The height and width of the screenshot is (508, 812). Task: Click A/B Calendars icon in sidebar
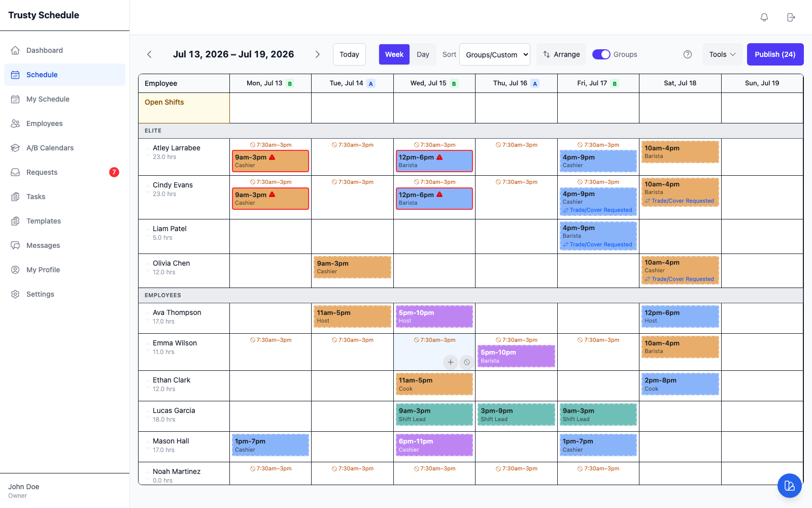15,148
